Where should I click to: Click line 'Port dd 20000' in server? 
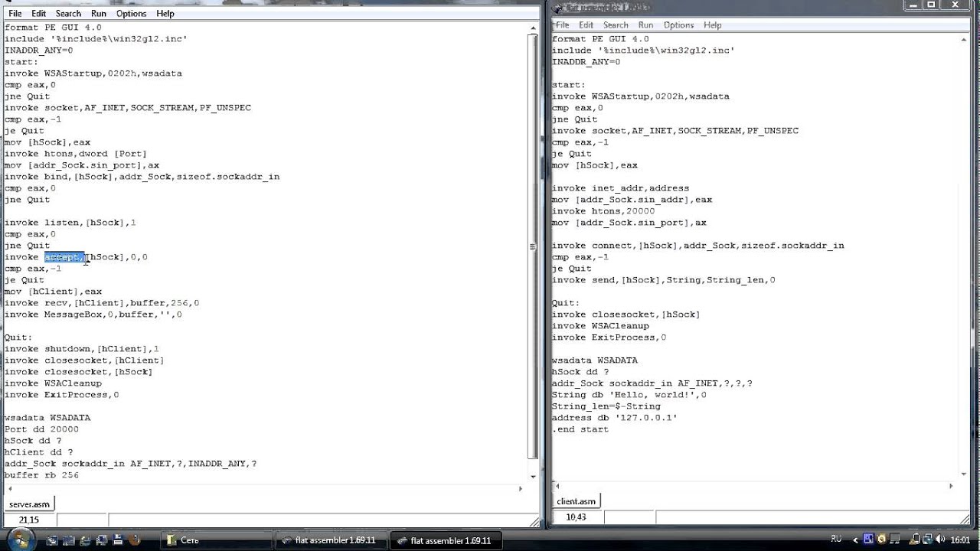(x=41, y=429)
